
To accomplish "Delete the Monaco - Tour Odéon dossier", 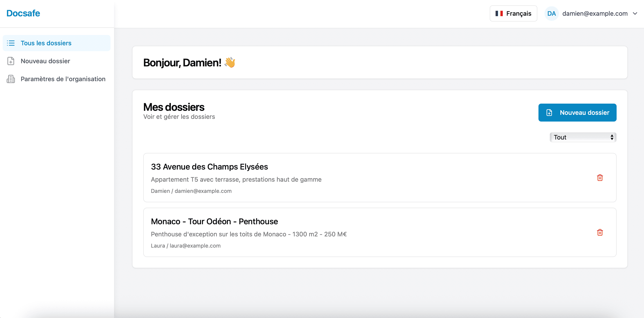I will point(600,232).
